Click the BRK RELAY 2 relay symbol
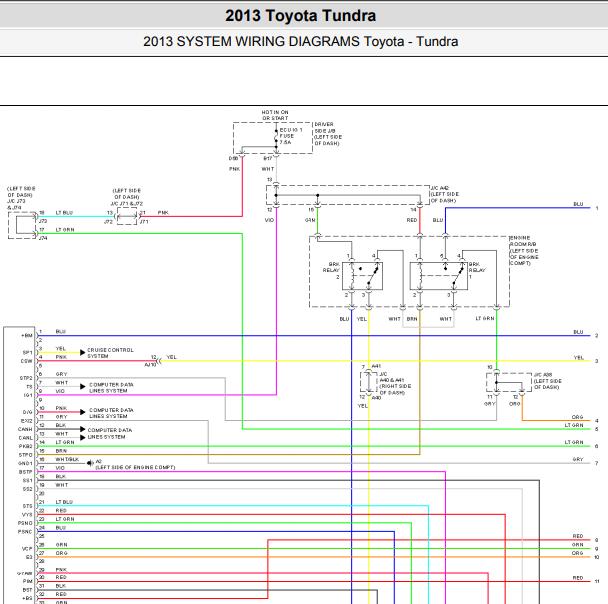 click(x=362, y=276)
